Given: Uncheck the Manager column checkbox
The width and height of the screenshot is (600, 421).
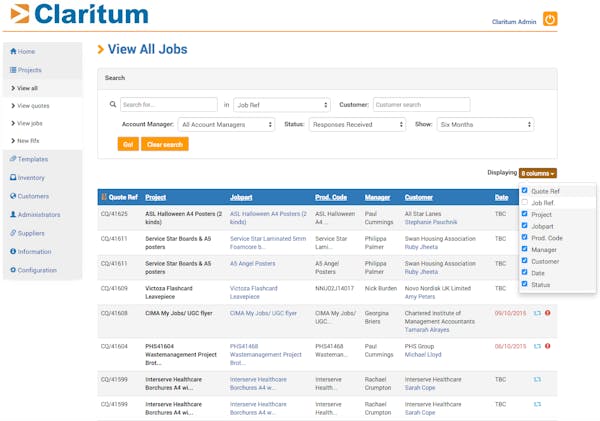Looking at the screenshot, I should point(525,249).
